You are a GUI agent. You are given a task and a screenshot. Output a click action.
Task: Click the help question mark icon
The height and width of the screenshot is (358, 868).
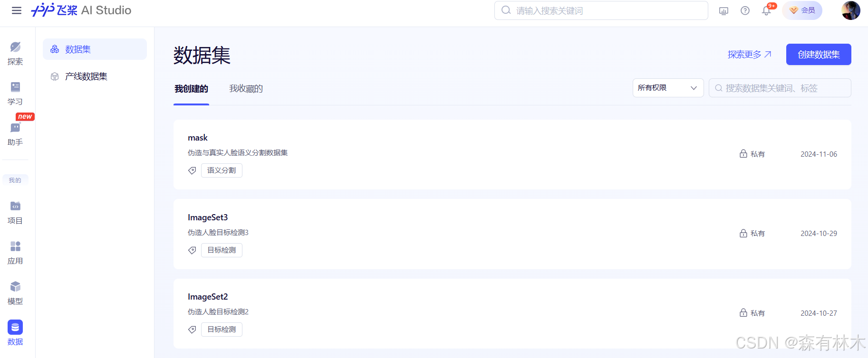pyautogui.click(x=745, y=10)
